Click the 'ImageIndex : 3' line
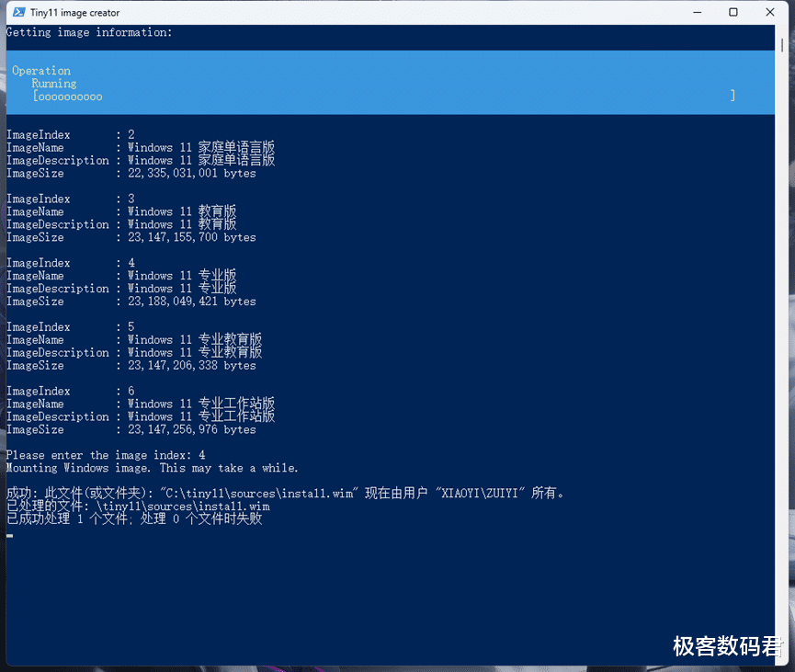795x672 pixels. tap(71, 199)
